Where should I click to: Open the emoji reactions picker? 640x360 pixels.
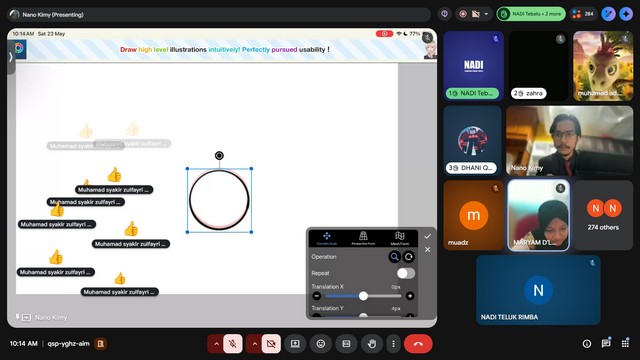tap(321, 344)
